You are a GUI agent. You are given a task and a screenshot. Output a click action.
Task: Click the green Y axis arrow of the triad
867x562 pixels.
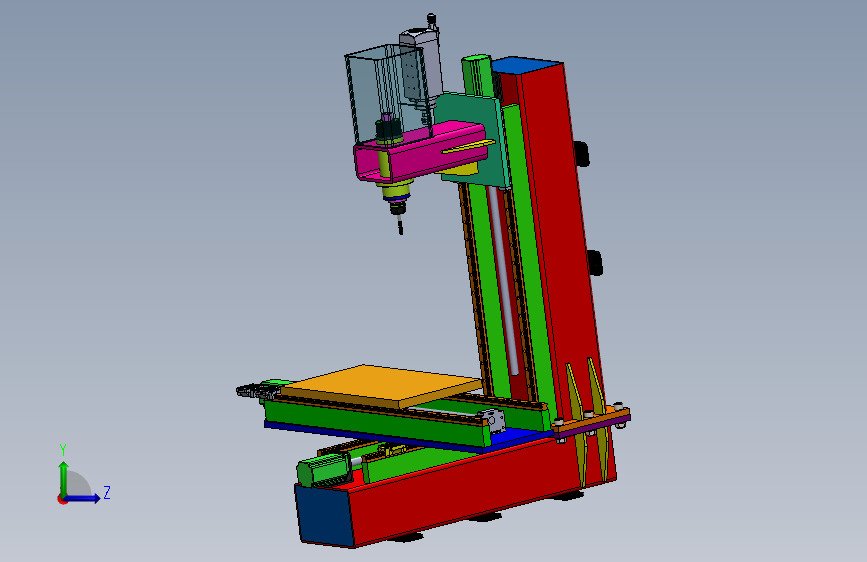click(x=64, y=478)
